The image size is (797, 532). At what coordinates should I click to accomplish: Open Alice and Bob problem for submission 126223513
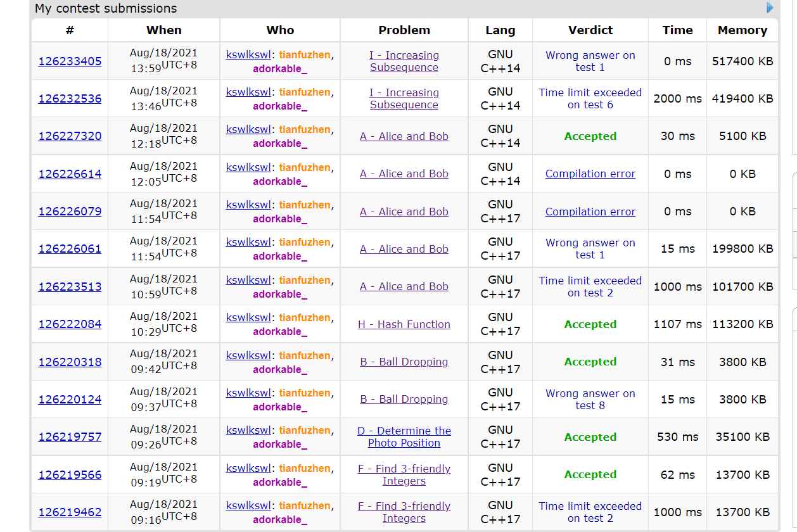coord(404,286)
